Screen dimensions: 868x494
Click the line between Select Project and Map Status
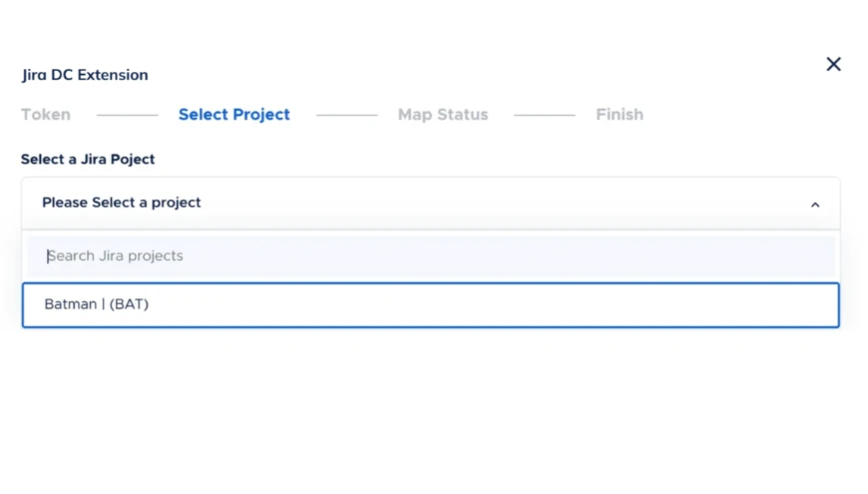point(347,116)
